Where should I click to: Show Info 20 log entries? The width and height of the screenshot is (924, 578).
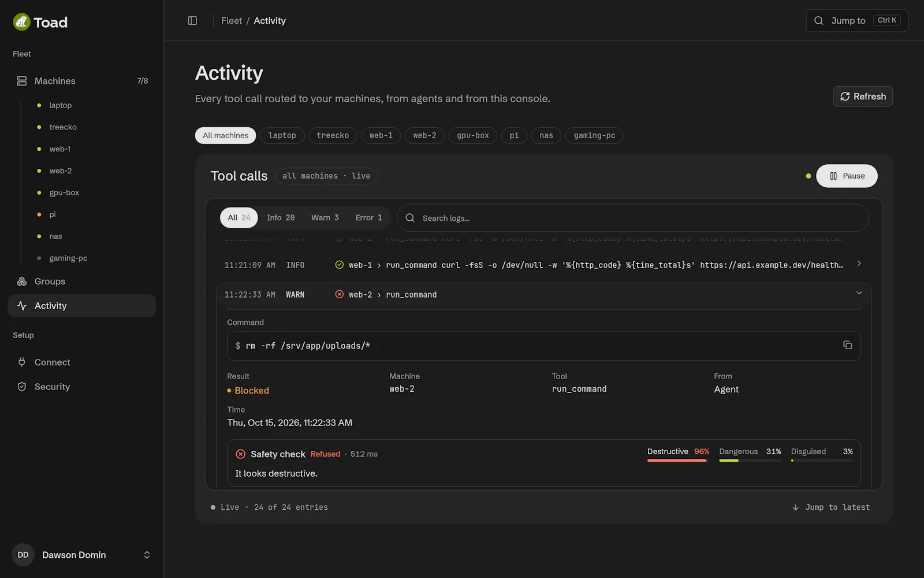click(x=281, y=218)
